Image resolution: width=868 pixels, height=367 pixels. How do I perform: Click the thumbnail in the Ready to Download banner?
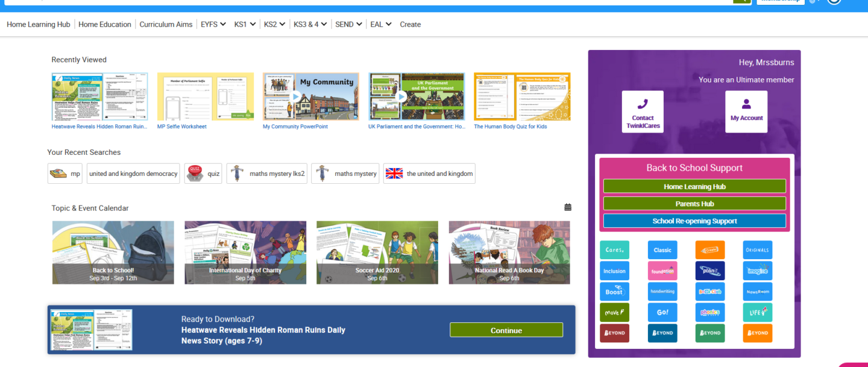[x=92, y=330]
